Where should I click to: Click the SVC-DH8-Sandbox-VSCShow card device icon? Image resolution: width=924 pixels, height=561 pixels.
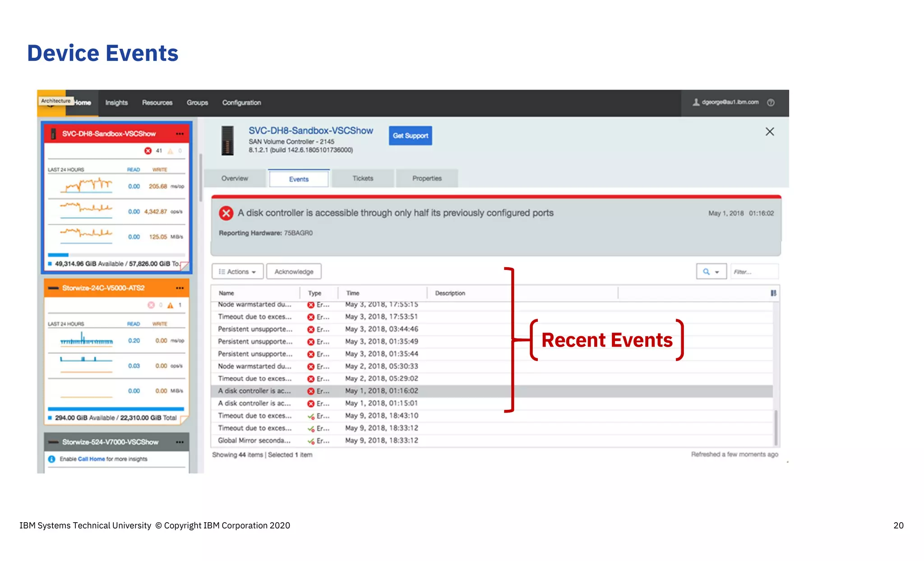53,134
